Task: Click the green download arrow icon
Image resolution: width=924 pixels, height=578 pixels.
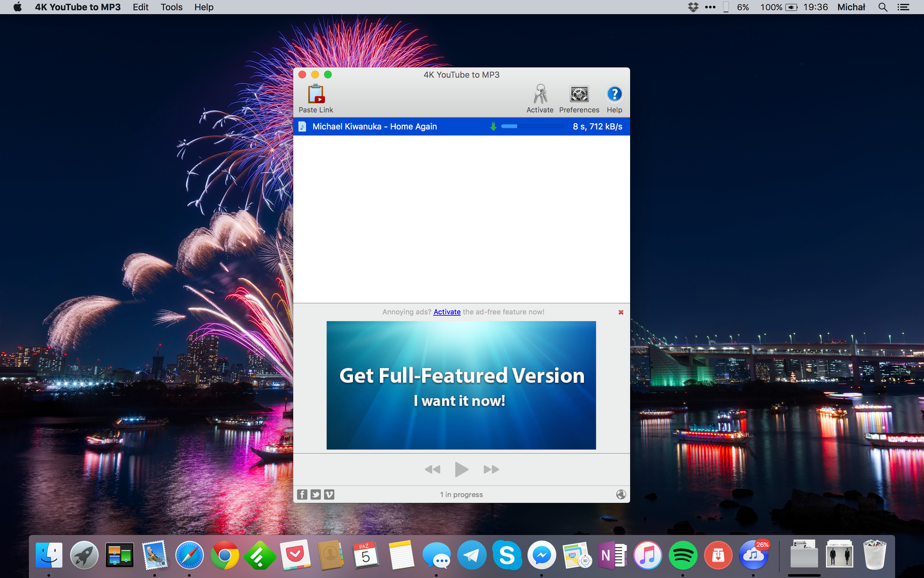Action: click(x=493, y=126)
